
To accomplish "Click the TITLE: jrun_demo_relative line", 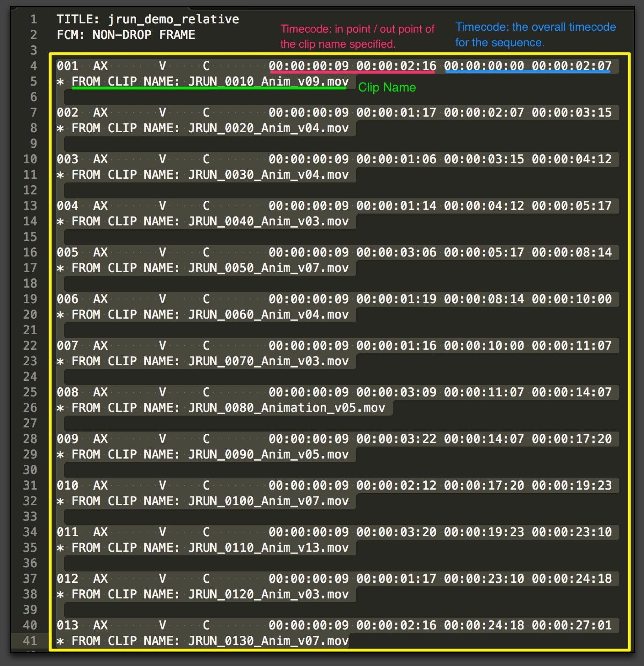I will [147, 19].
